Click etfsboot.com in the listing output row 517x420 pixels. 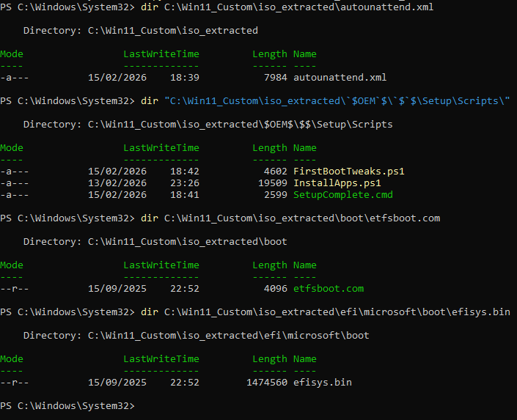tap(328, 288)
